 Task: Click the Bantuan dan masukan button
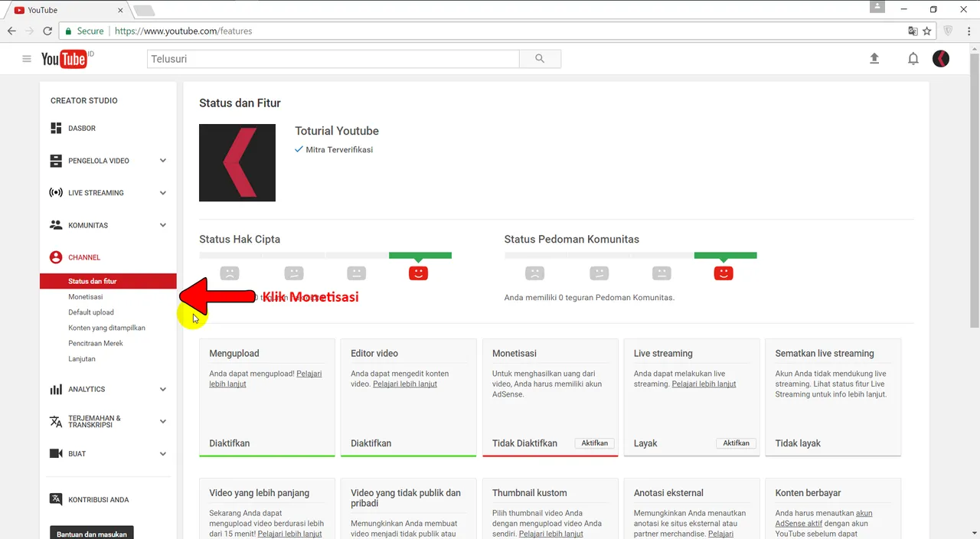tap(92, 534)
